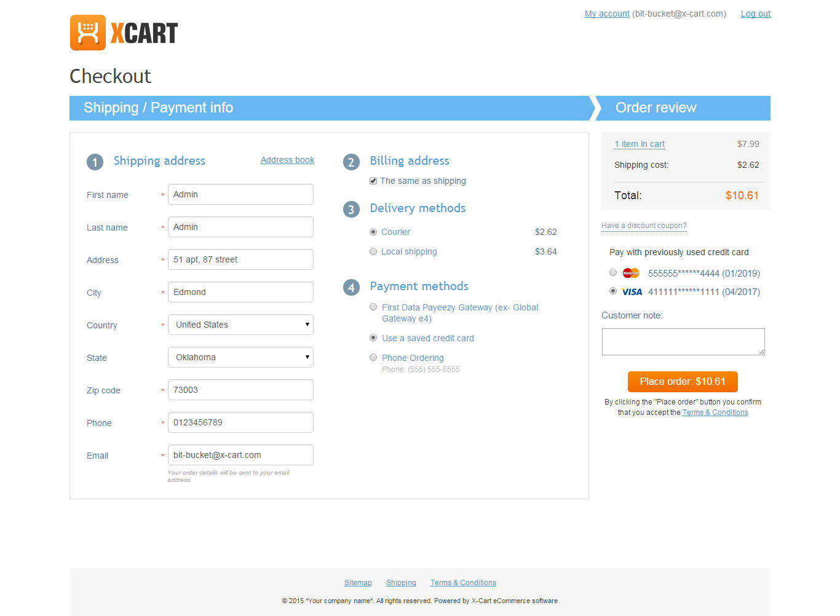
Task: Click the MasterCard card brand icon
Action: [631, 272]
